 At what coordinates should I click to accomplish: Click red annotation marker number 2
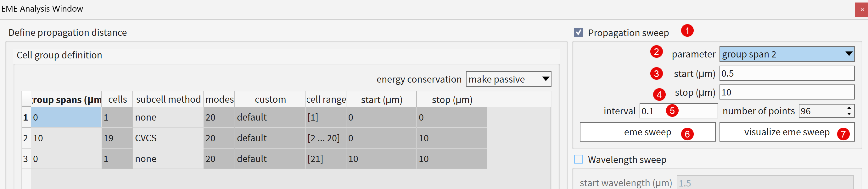656,52
